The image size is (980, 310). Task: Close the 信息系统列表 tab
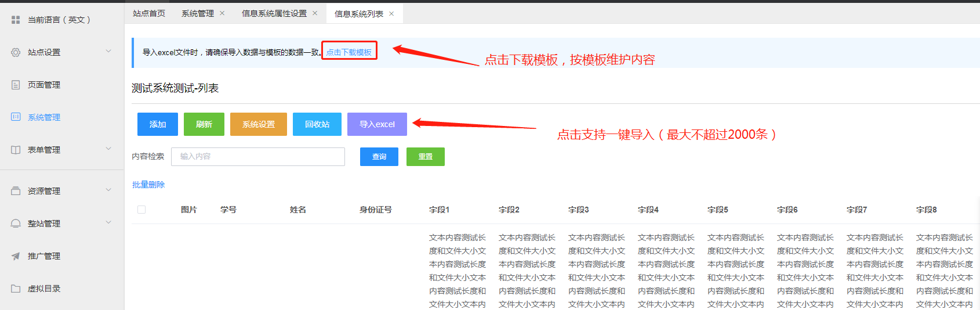tap(391, 14)
